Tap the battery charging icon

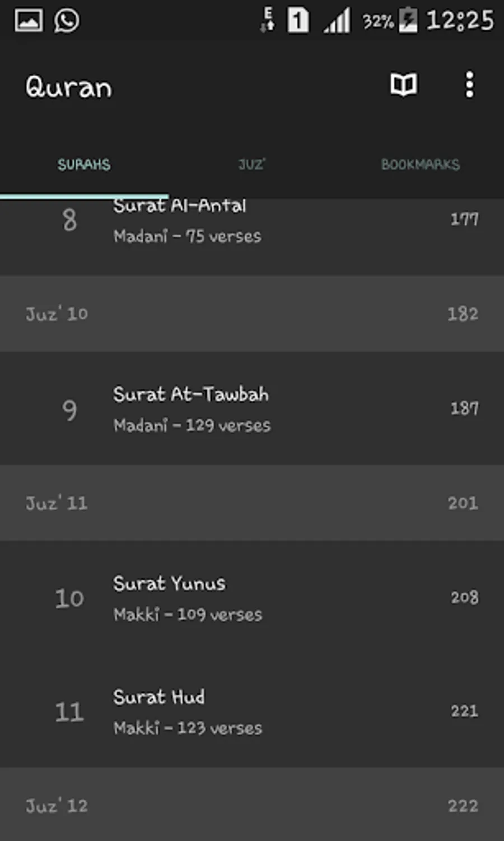(408, 21)
